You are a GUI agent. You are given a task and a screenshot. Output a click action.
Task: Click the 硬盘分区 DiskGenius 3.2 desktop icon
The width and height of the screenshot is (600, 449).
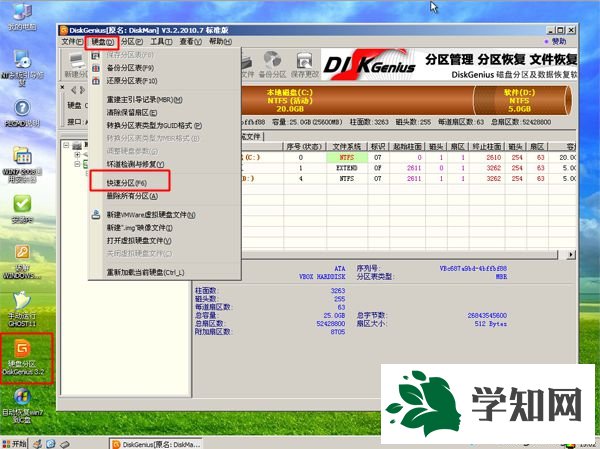tap(23, 357)
